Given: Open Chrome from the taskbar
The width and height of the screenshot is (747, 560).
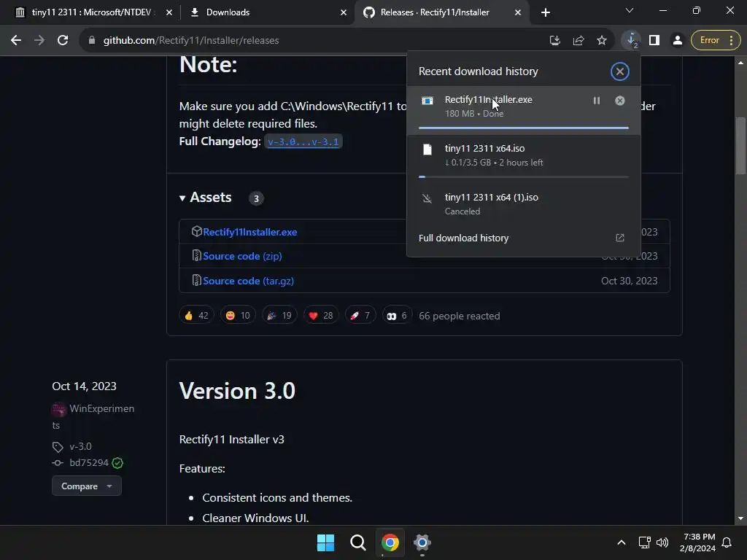Looking at the screenshot, I should [x=390, y=542].
